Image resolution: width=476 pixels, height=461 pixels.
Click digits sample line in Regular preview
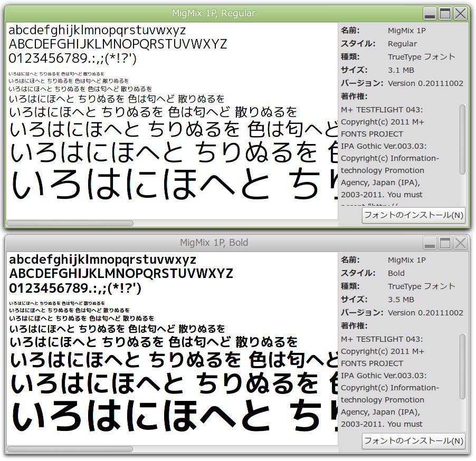(72, 58)
